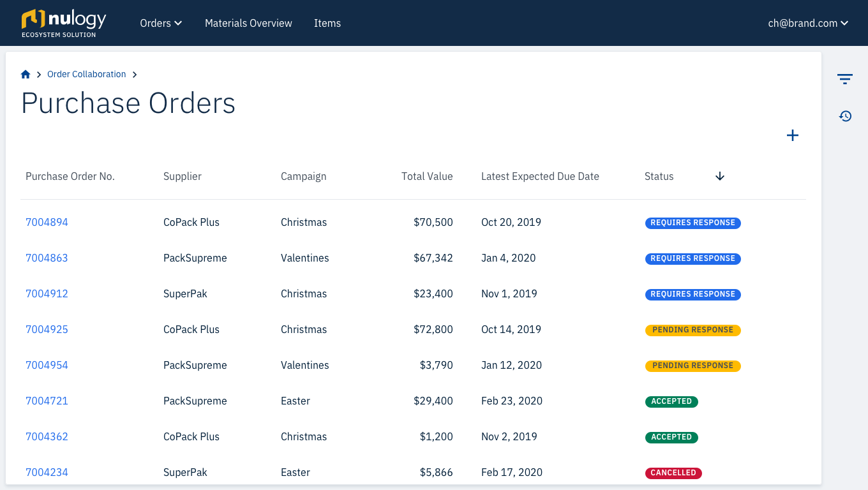868x490 pixels.
Task: Open purchase order 7004863
Action: (47, 258)
